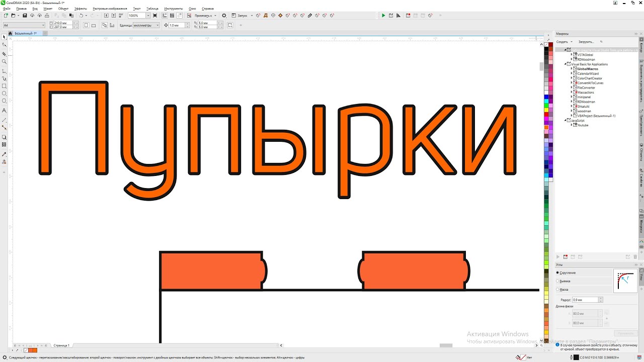Select portrait page orientation icon

pos(86,25)
